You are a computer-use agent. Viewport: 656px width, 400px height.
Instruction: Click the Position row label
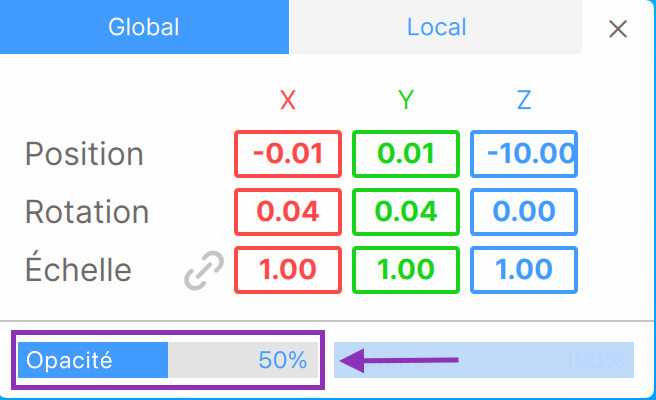(84, 154)
